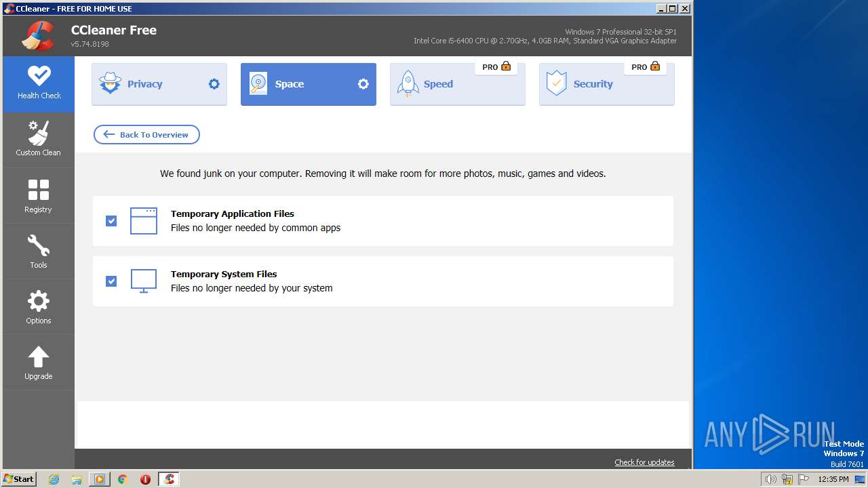The image size is (868, 488).
Task: Click the volume speaker tray icon
Action: [x=771, y=479]
